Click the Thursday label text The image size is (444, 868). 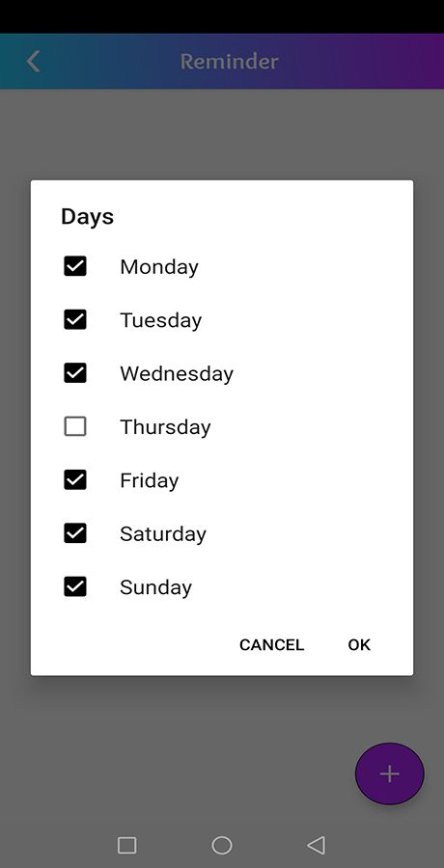[x=165, y=427]
